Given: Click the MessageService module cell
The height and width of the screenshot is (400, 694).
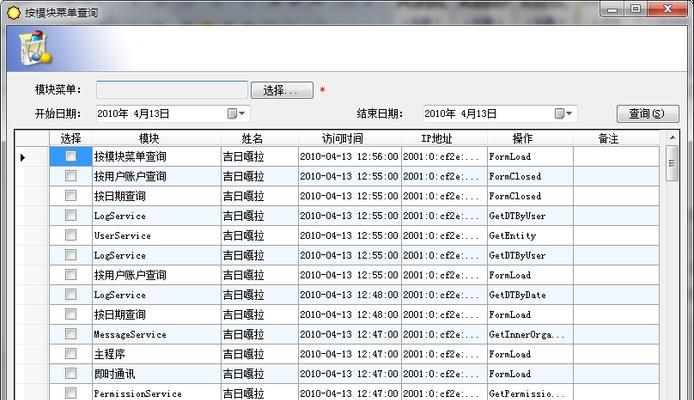Looking at the screenshot, I should (157, 334).
